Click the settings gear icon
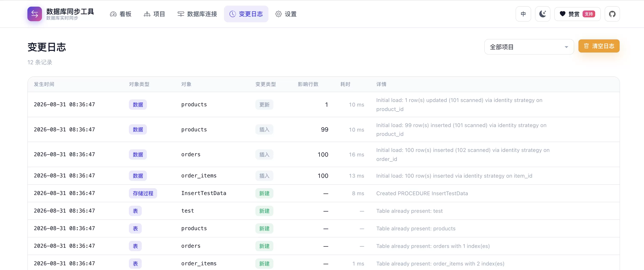Image resolution: width=644 pixels, height=270 pixels. coord(279,14)
